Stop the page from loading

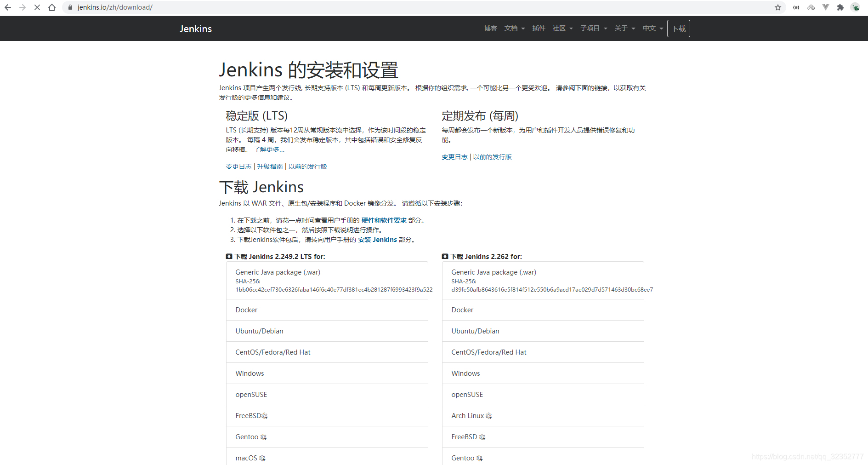coord(37,7)
